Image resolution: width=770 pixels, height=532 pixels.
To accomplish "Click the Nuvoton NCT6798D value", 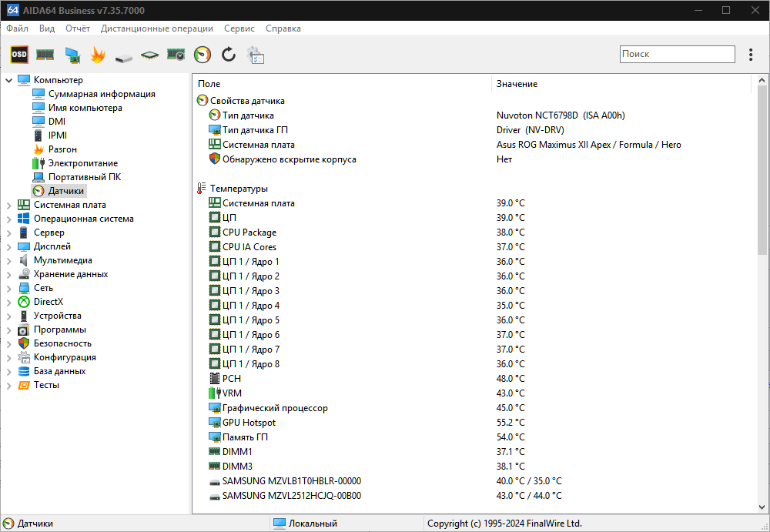I will click(x=561, y=115).
